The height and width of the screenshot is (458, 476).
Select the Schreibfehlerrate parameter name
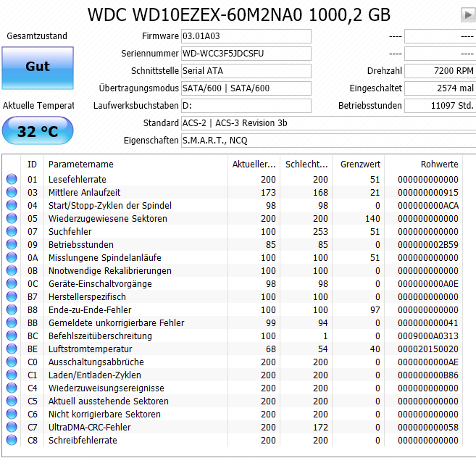(x=83, y=441)
